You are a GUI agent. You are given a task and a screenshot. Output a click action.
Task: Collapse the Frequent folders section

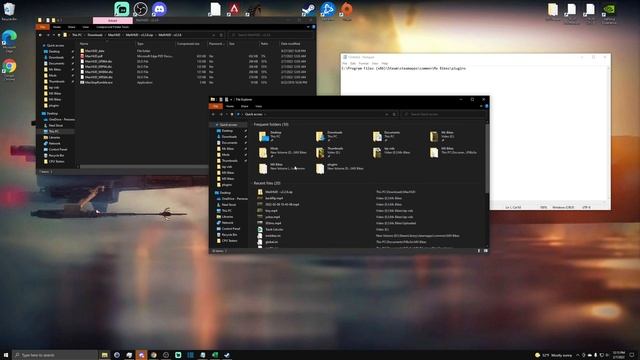(x=251, y=124)
